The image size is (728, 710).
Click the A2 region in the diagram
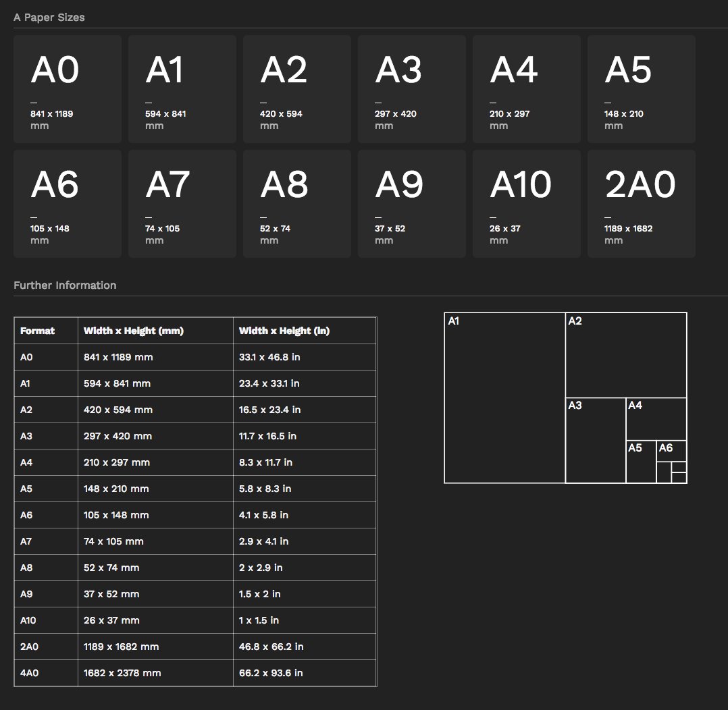coord(626,355)
